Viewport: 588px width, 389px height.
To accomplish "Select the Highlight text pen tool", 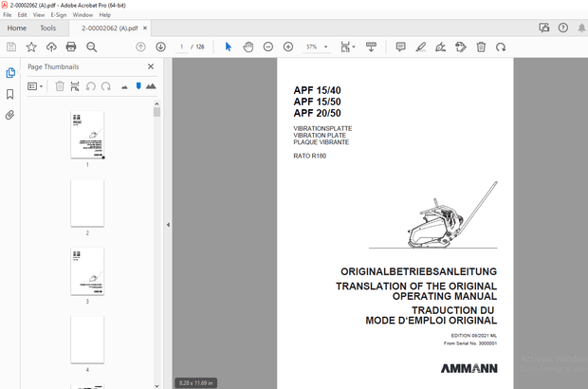I will pos(421,46).
